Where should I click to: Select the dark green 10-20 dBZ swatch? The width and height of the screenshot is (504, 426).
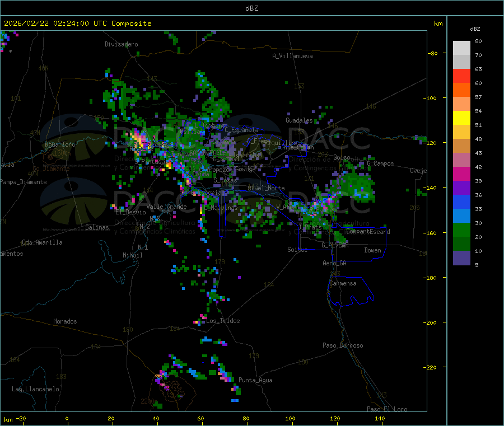coord(461,244)
